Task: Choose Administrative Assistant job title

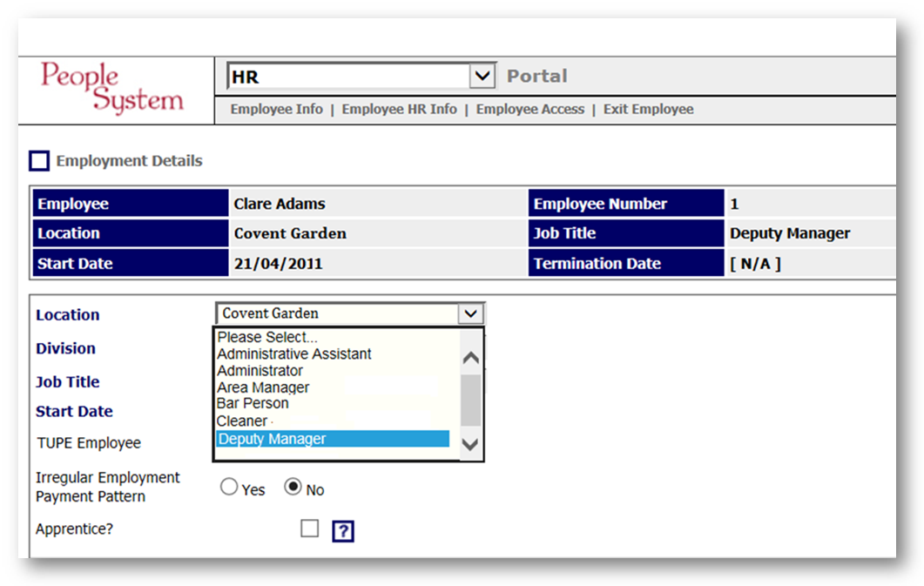Action: coord(293,354)
